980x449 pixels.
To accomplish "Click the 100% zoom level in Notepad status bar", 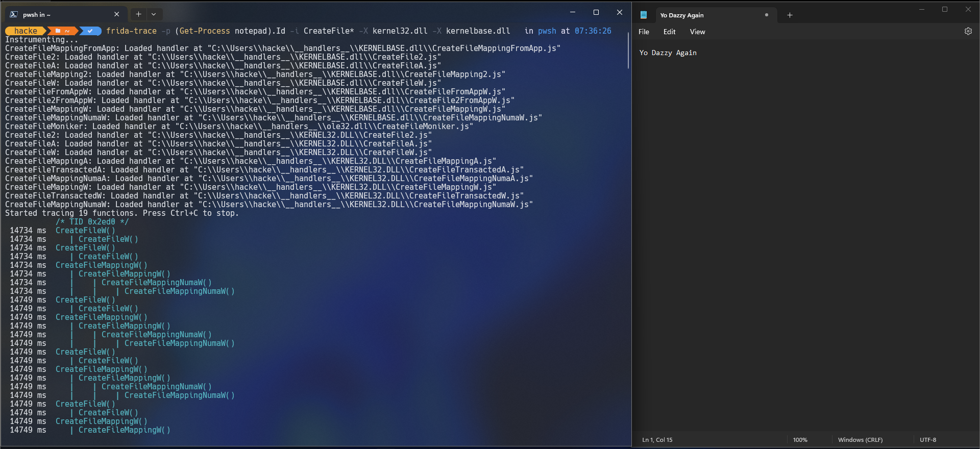I will (x=800, y=440).
